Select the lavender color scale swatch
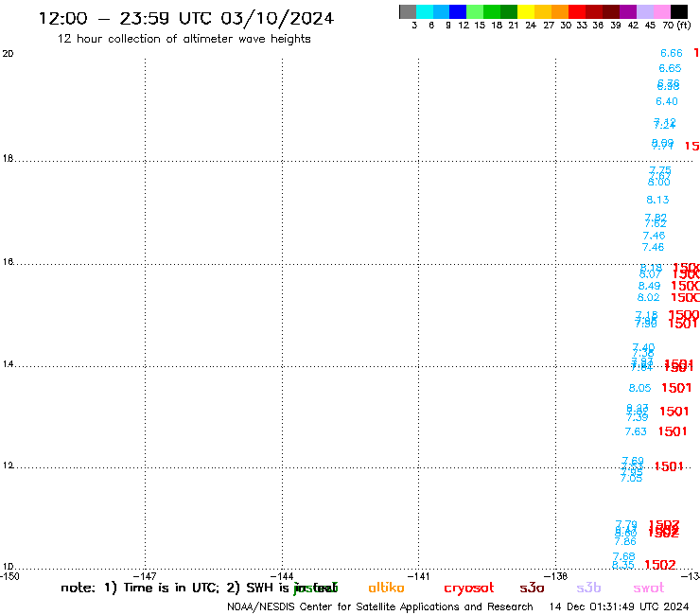This screenshot has width=700, height=615. [x=644, y=11]
